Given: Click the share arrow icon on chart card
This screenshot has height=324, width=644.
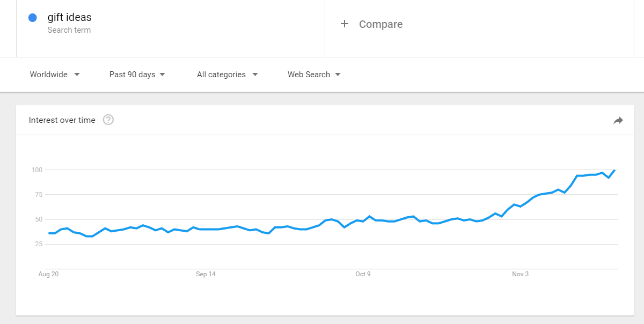Looking at the screenshot, I should point(618,121).
